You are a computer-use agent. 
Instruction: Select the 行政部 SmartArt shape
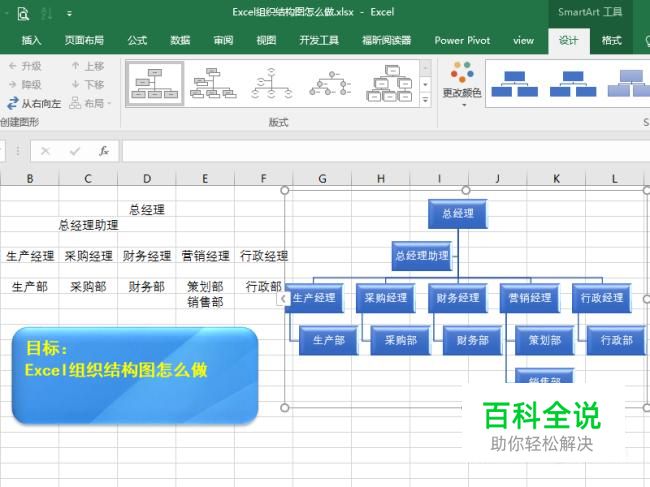coord(616,340)
